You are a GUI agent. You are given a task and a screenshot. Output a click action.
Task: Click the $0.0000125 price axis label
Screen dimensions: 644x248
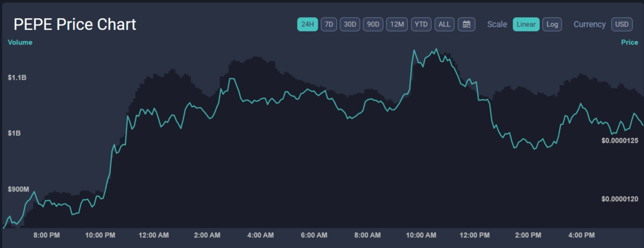click(619, 140)
